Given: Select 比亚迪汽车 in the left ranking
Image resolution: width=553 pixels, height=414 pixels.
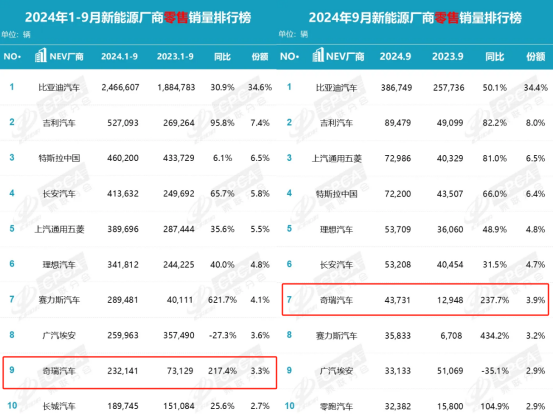Looking at the screenshot, I should coord(59,87).
